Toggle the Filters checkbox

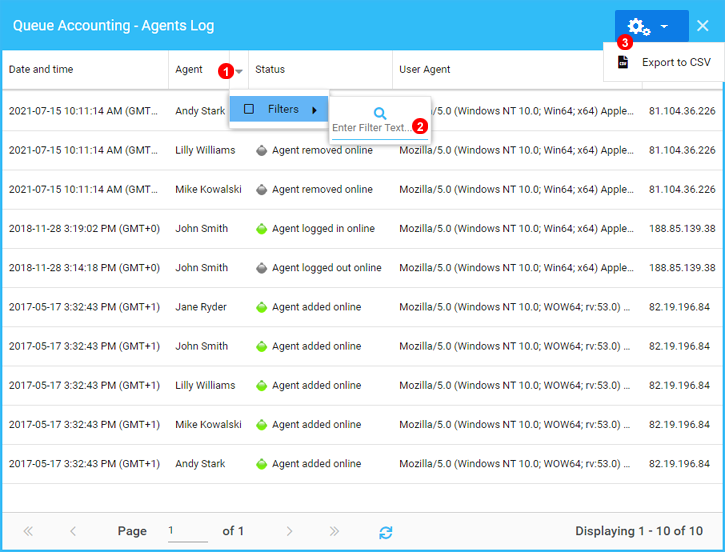click(249, 109)
